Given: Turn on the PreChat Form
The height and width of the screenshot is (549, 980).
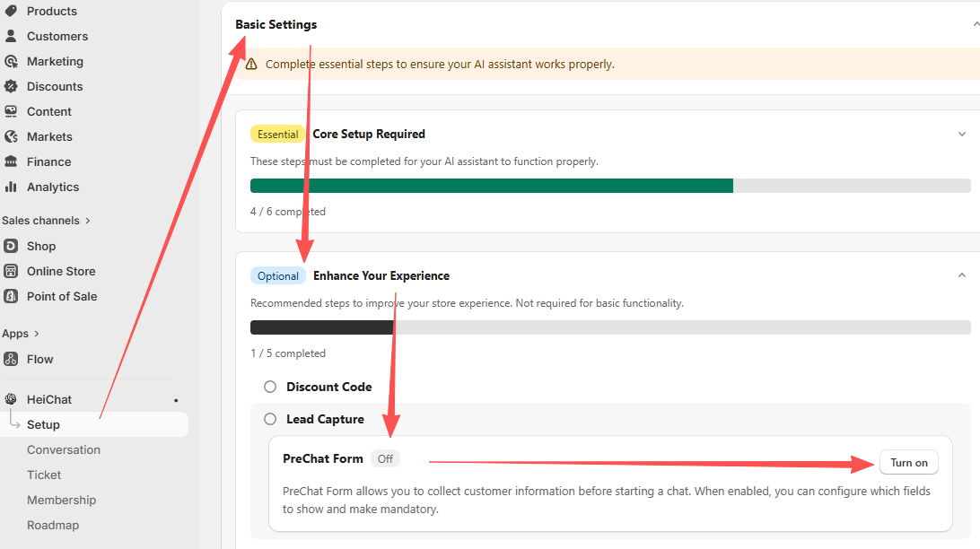Looking at the screenshot, I should point(908,463).
